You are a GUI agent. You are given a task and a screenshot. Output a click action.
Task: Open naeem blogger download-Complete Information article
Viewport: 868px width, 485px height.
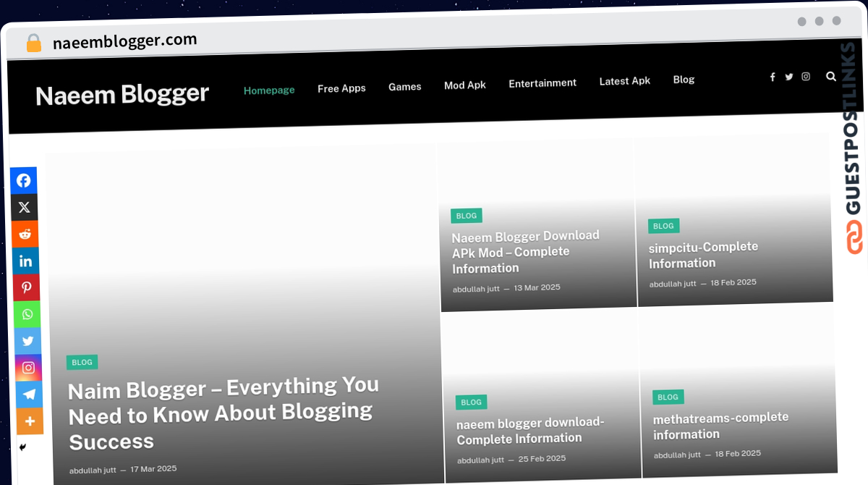(x=530, y=431)
